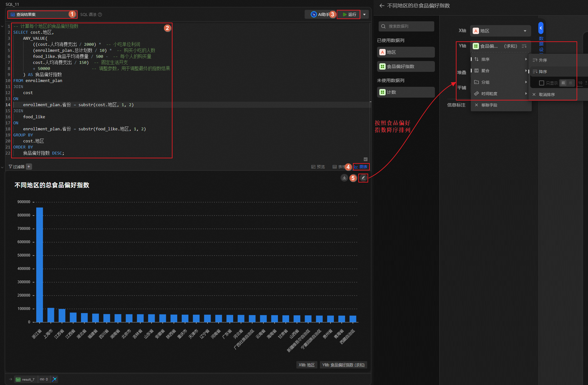Switch to the 表格 table tab

click(x=339, y=167)
